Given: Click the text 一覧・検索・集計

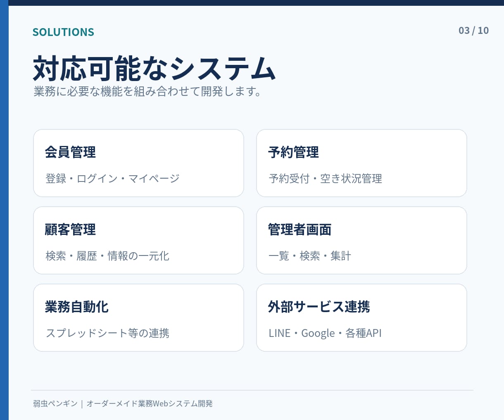Looking at the screenshot, I should point(310,256).
